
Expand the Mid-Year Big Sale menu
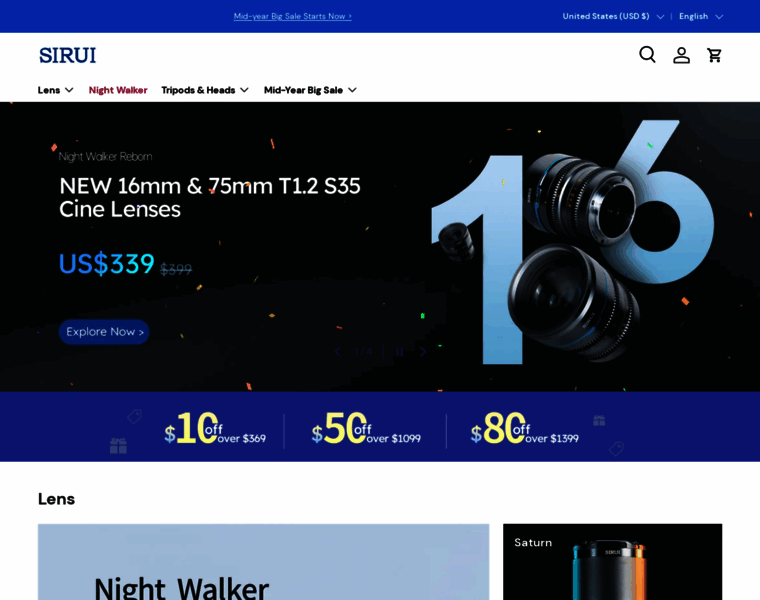click(x=310, y=90)
